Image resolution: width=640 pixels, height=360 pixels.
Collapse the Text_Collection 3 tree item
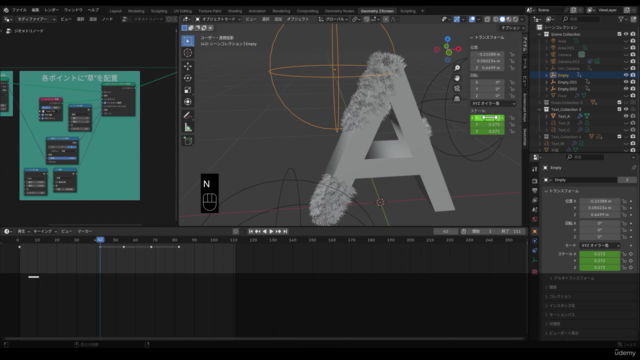click(x=540, y=109)
